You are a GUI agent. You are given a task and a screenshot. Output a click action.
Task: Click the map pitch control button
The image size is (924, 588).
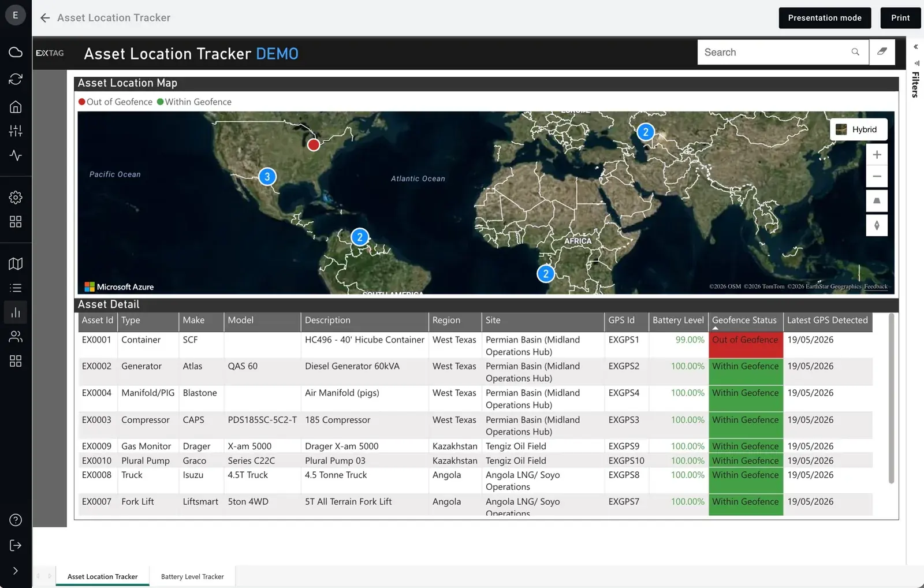coord(877,201)
